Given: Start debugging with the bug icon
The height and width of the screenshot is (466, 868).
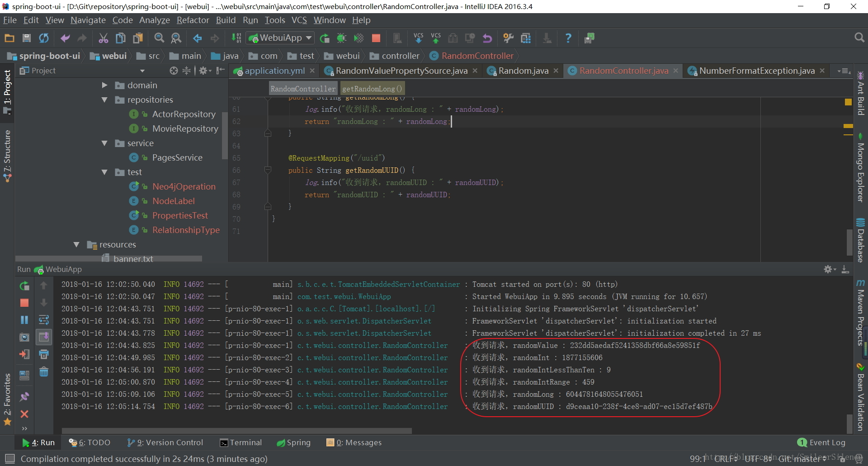Looking at the screenshot, I should (x=341, y=38).
